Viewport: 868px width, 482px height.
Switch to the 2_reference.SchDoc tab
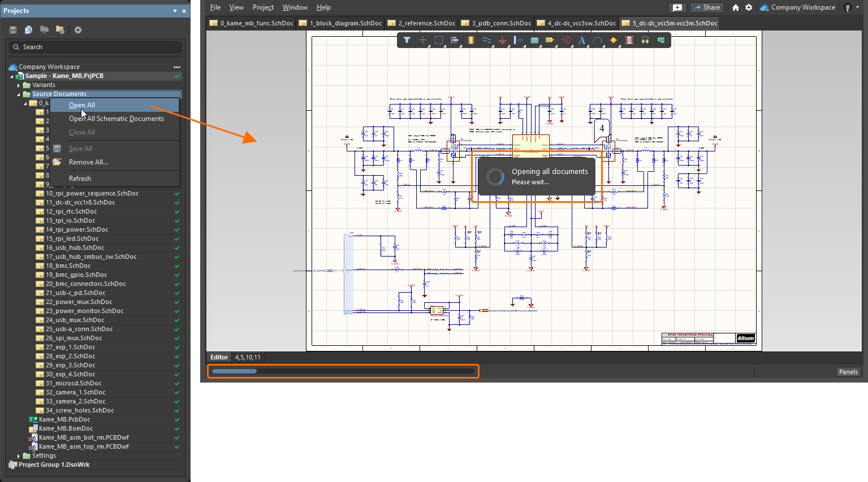(421, 23)
